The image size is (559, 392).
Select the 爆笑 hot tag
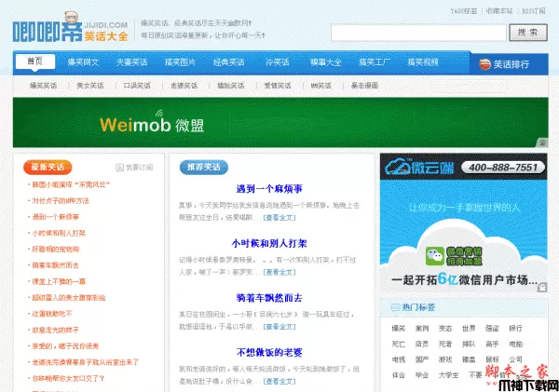(x=399, y=329)
